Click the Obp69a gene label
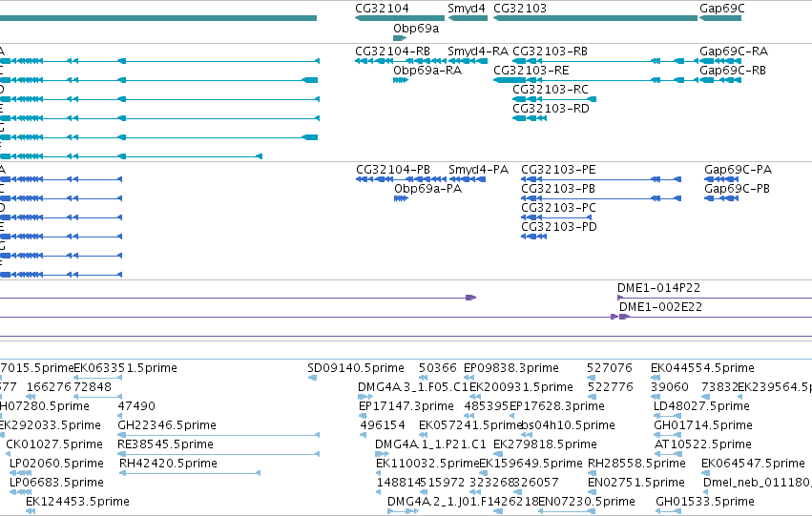Screen dimensions: 812x516 pyautogui.click(x=416, y=29)
